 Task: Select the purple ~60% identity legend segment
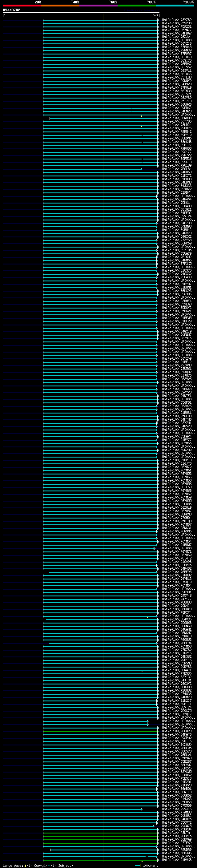click(x=99, y=6)
